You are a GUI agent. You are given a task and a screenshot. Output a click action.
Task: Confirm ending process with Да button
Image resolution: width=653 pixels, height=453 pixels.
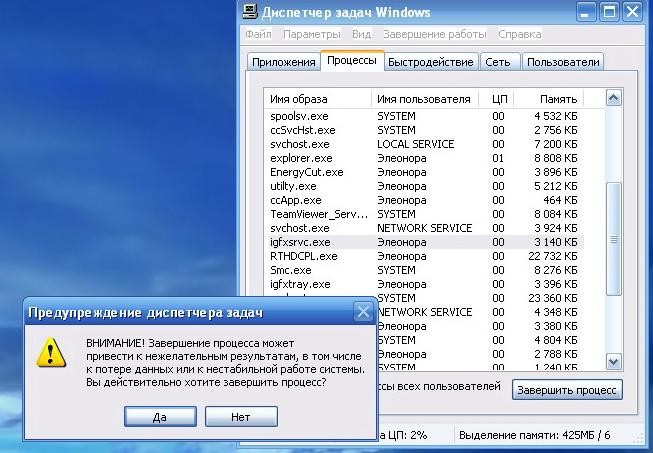(160, 417)
